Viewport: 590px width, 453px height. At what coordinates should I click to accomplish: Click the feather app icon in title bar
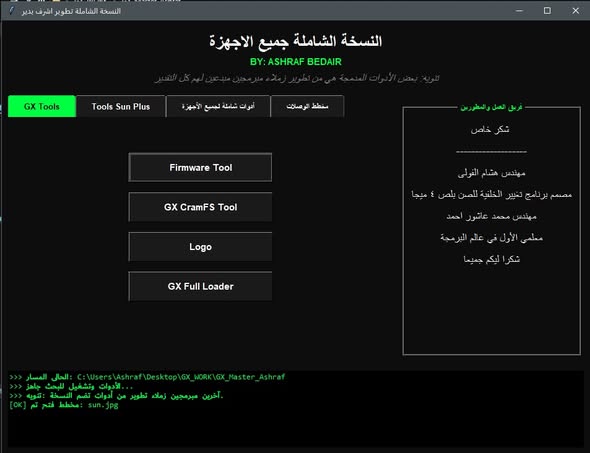pos(11,11)
